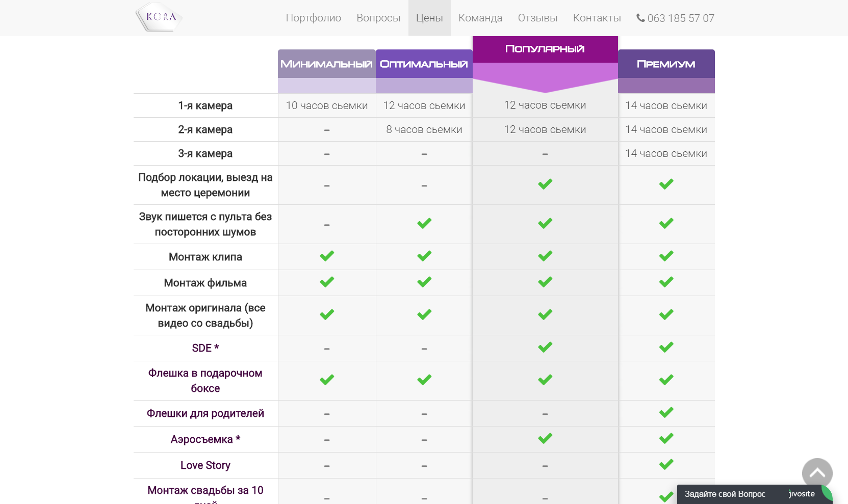Screen dimensions: 848x504
Task: Click the Popular checkmark for SDE row
Action: [545, 347]
